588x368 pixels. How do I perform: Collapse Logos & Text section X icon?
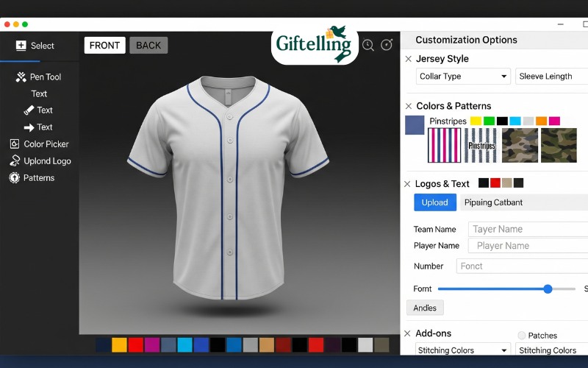[x=407, y=184]
